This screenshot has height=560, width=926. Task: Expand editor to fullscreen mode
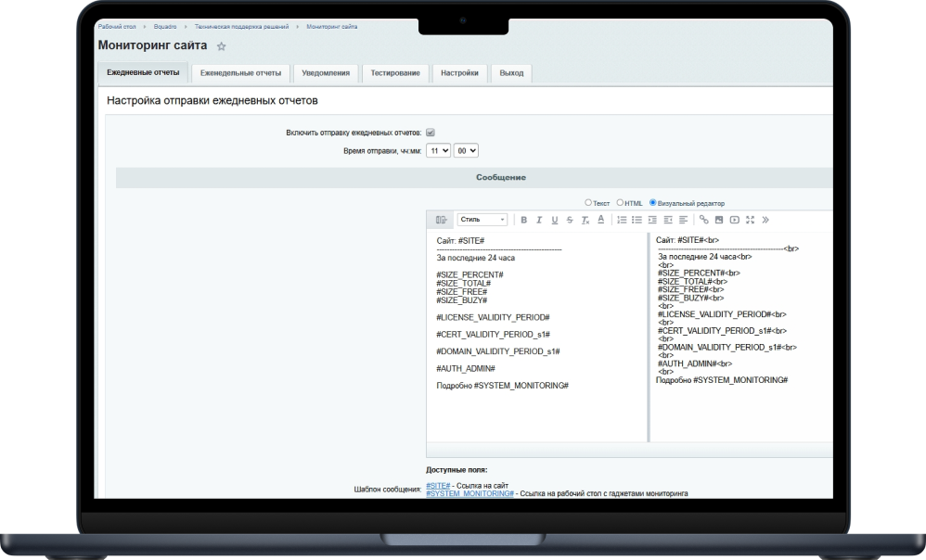point(750,220)
